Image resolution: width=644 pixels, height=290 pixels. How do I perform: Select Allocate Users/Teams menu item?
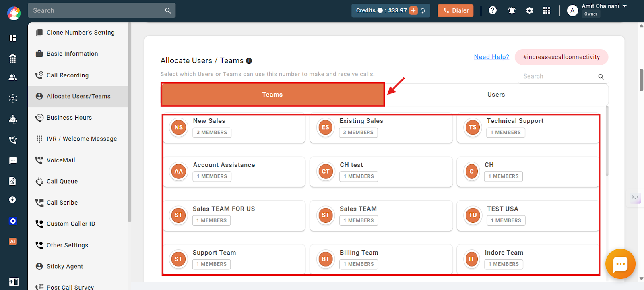[x=78, y=96]
